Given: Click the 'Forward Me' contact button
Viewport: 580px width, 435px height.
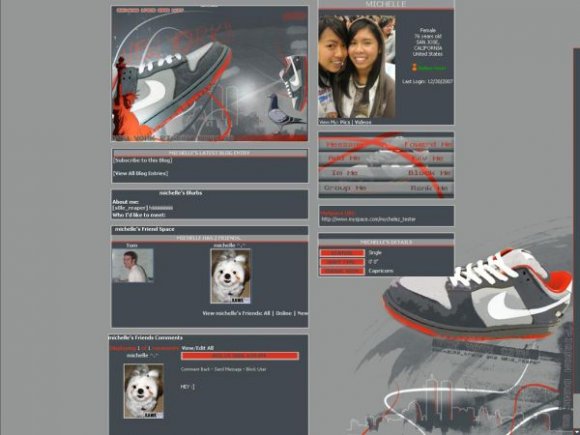Looking at the screenshot, I should pos(428,145).
